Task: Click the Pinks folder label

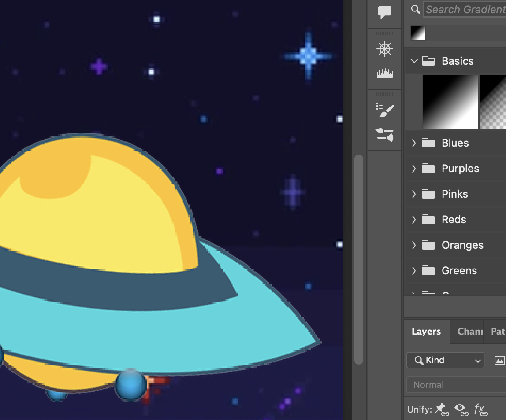Action: click(455, 194)
